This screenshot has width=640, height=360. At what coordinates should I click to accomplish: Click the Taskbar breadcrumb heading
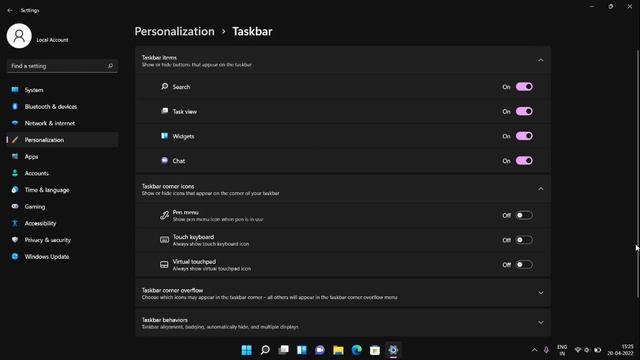252,31
